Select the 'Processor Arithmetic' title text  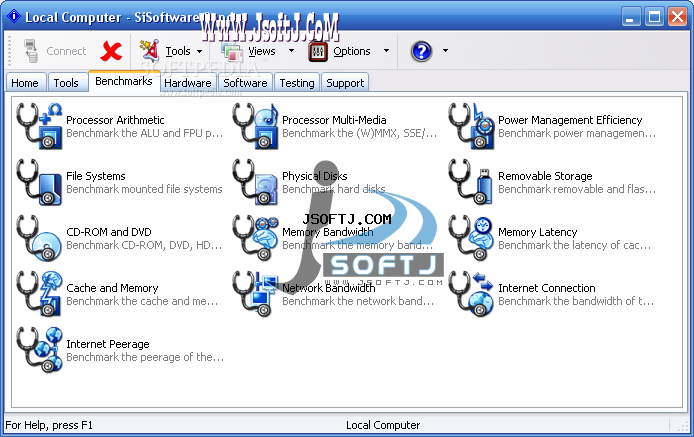click(x=115, y=120)
